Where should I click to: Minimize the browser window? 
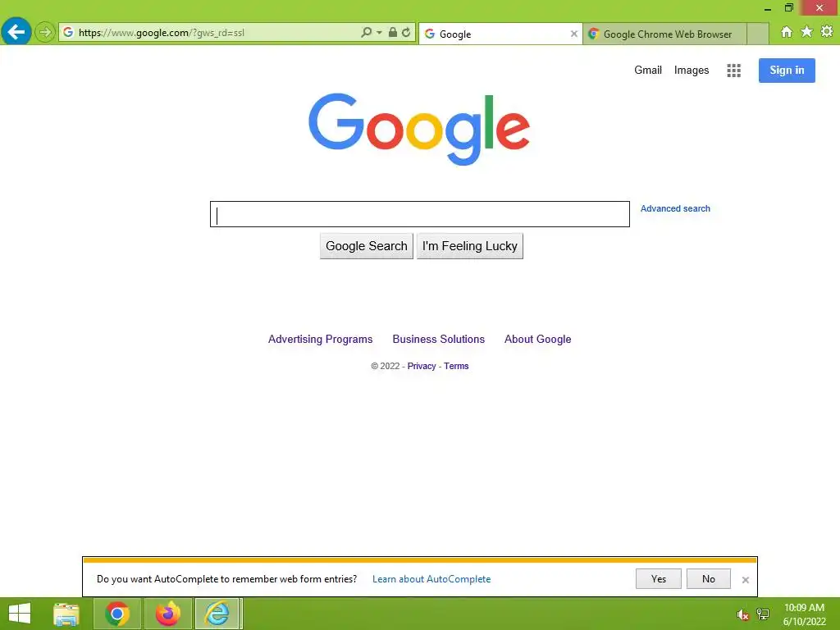[768, 8]
